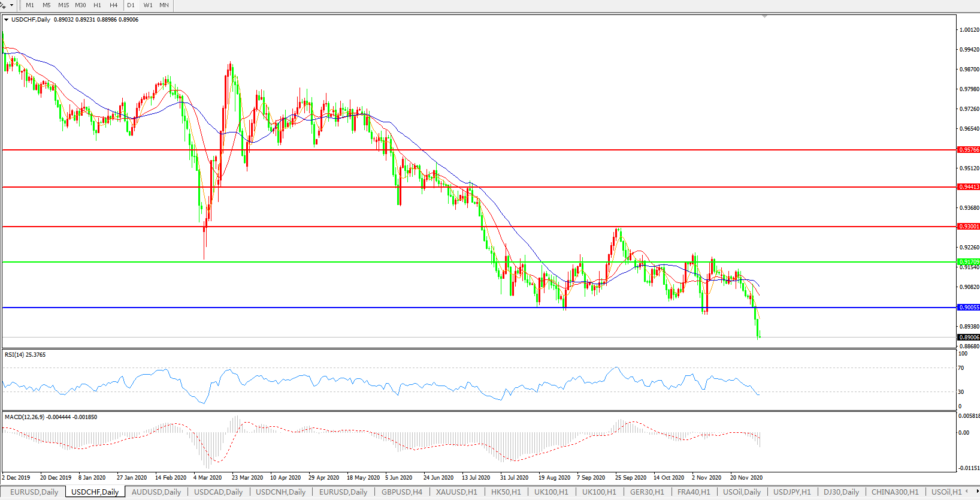Change timeframe to H1
The width and height of the screenshot is (980, 500).
point(98,5)
